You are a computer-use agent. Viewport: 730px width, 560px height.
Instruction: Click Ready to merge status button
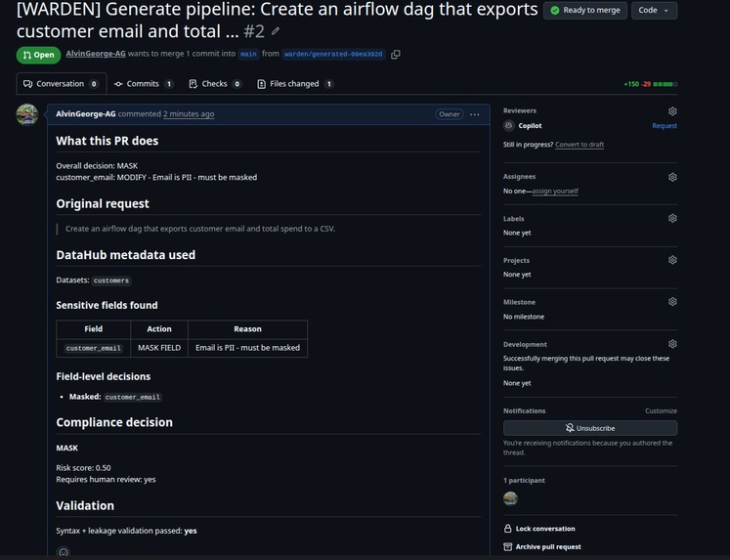point(585,10)
